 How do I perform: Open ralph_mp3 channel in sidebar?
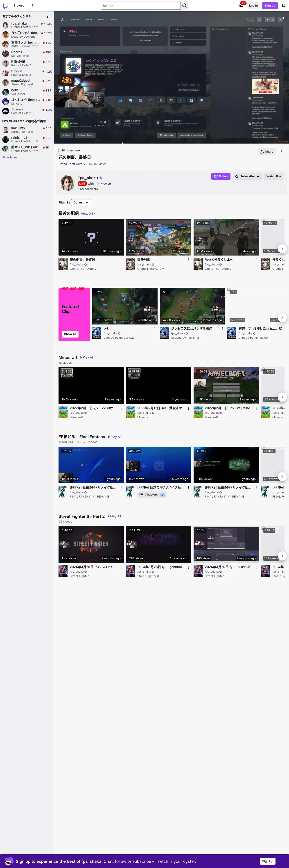27,139
